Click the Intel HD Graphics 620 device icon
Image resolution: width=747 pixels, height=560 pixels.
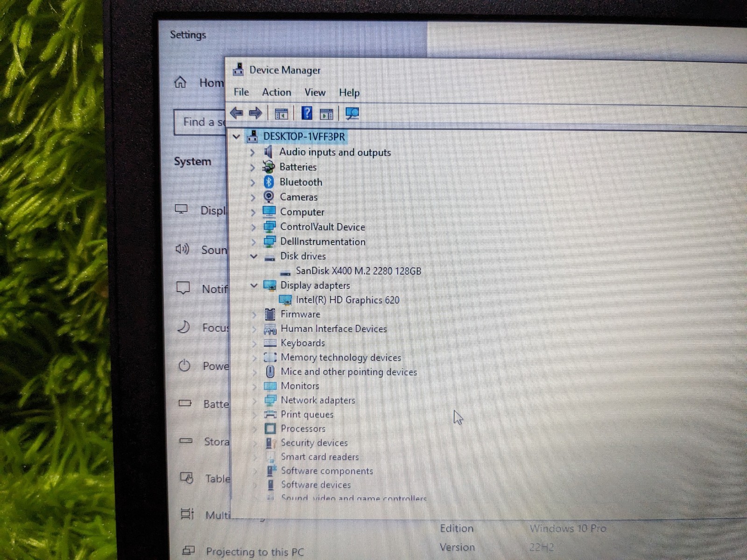(285, 300)
